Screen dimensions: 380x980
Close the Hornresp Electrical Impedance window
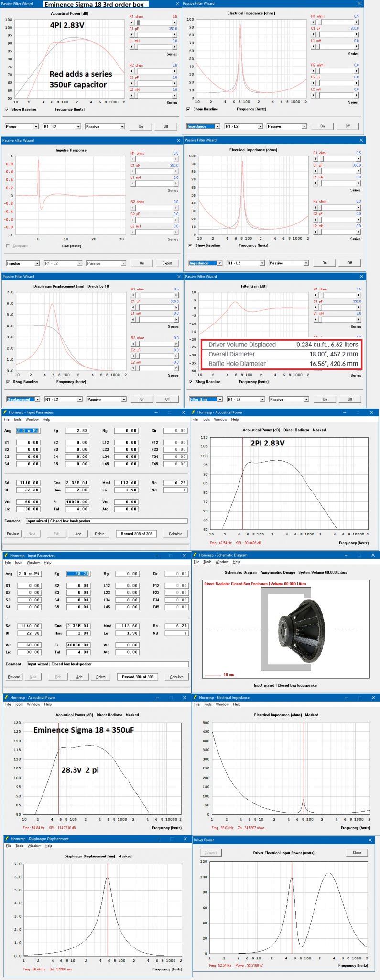372,697
